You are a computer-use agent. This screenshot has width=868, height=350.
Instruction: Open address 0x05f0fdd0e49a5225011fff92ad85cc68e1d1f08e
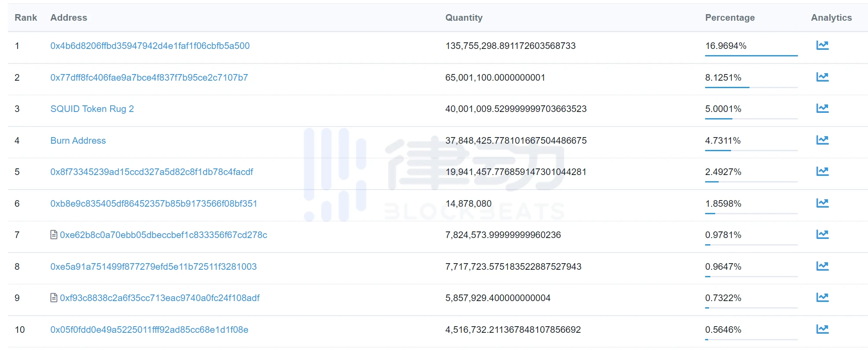pos(149,330)
